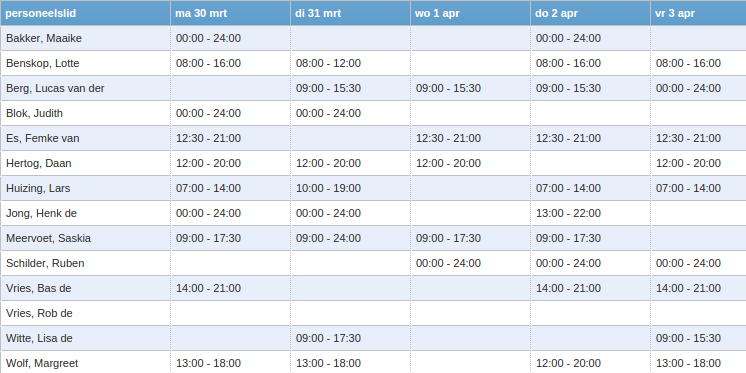Open Benskop, Lotte's Tuesday 08:00 - 12:00 shift
746x373 pixels.
pyautogui.click(x=328, y=63)
